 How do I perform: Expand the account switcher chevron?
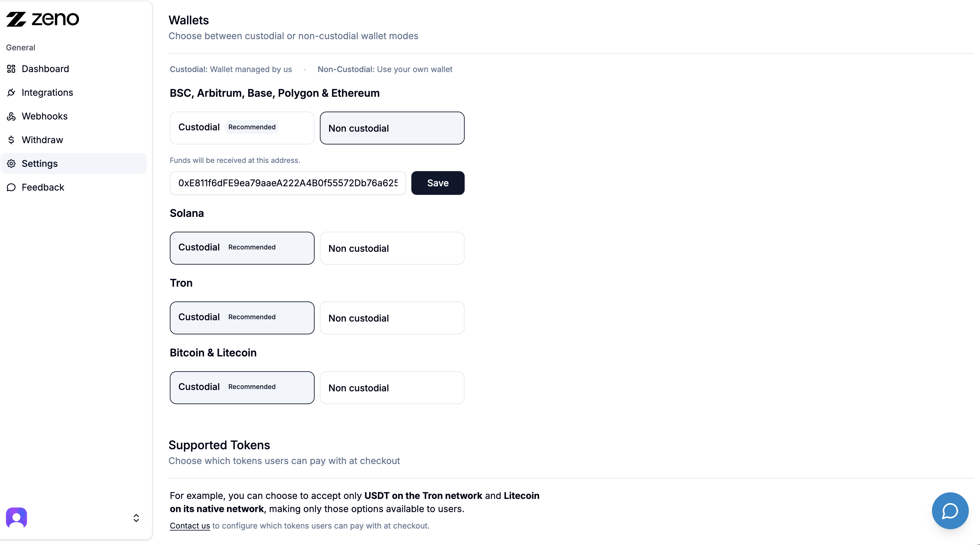[x=136, y=518]
